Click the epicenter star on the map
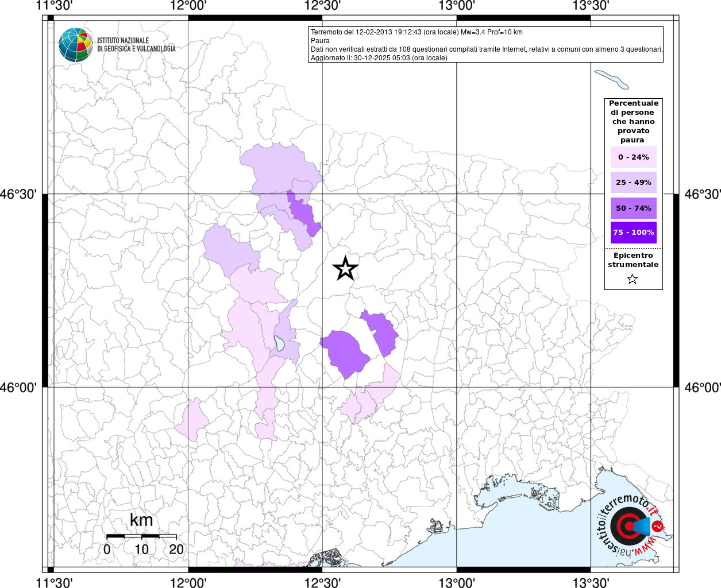The image size is (721, 588). click(x=345, y=268)
